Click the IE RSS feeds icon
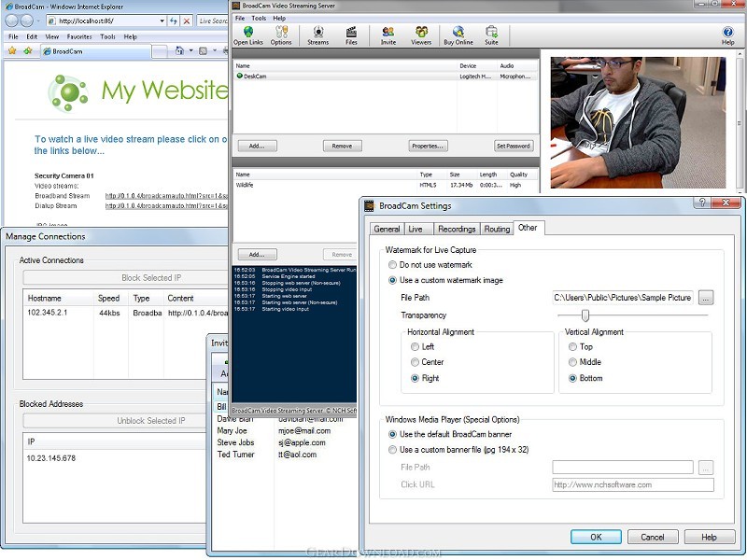Viewport: 747px width, 560px height. [x=203, y=50]
